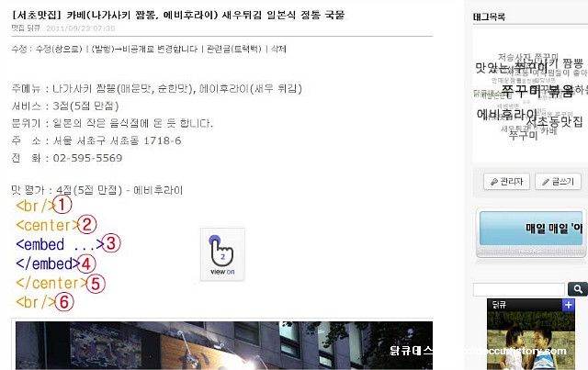Click the red circled number 3 marker
588x370 pixels.
click(x=111, y=243)
